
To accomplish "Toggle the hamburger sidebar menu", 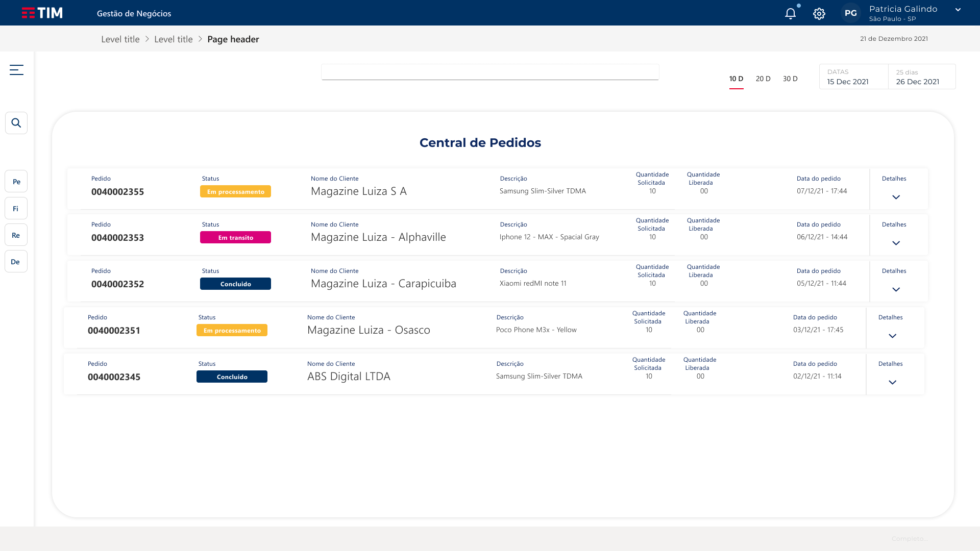I will point(16,70).
